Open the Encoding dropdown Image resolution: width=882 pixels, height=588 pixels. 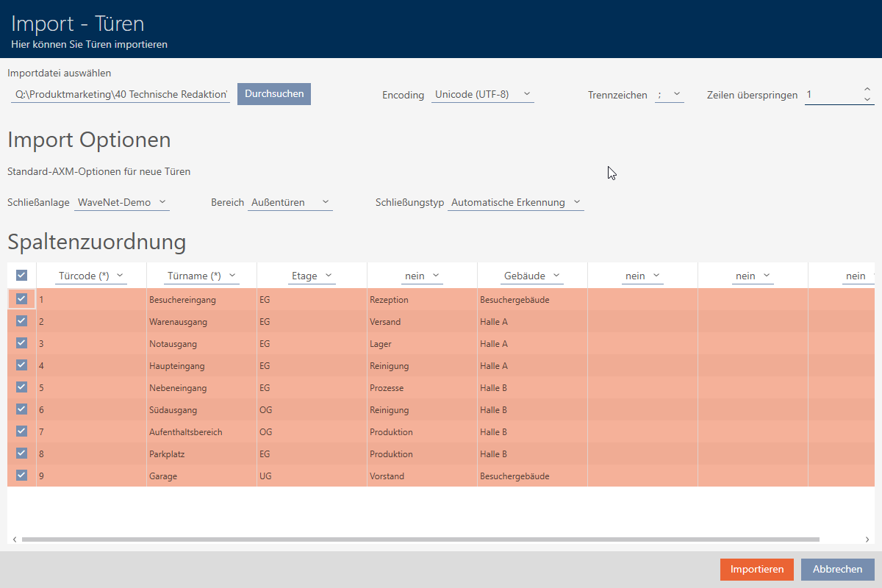coord(482,95)
